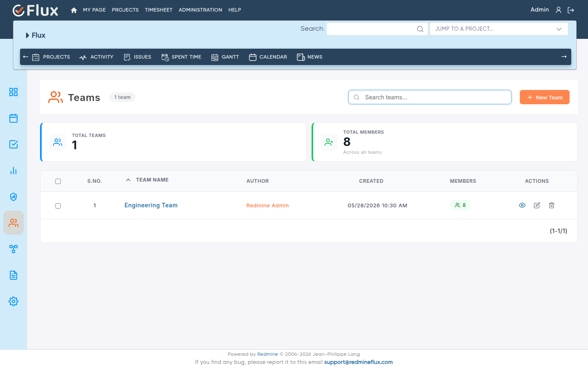
Task: Select Spent Time tab
Action: [181, 57]
